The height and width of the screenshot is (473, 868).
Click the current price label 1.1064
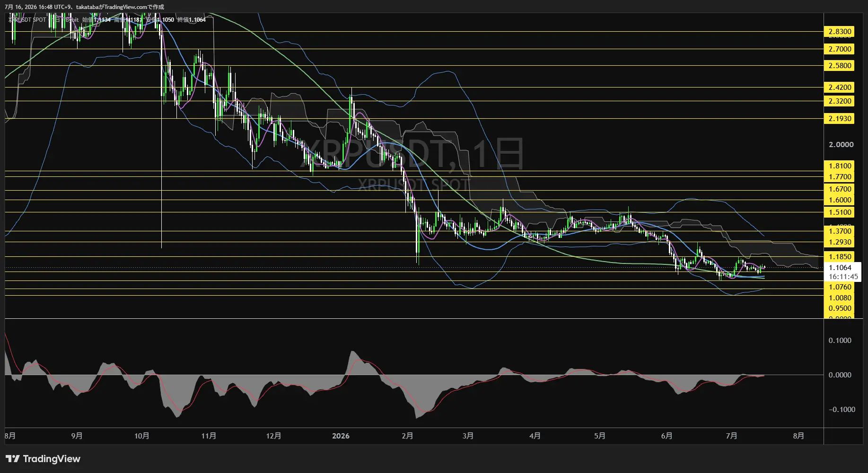coord(840,267)
